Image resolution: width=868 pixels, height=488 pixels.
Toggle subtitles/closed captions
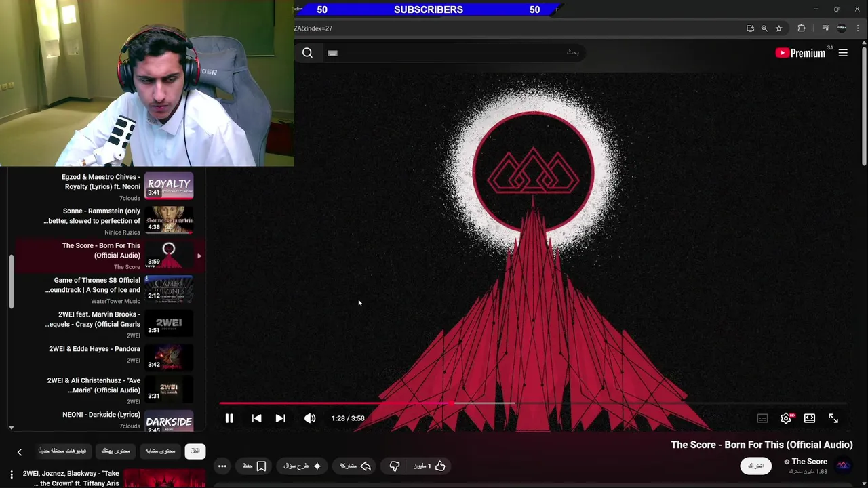762,418
